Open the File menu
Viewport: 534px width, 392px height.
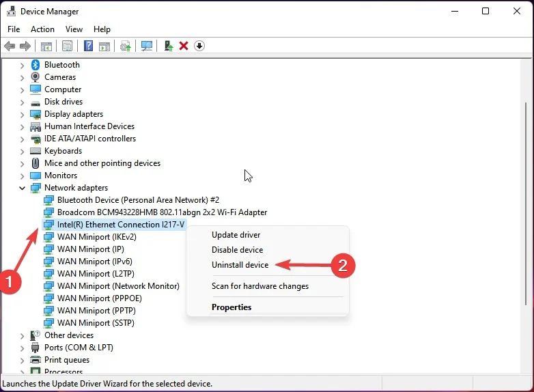[14, 29]
